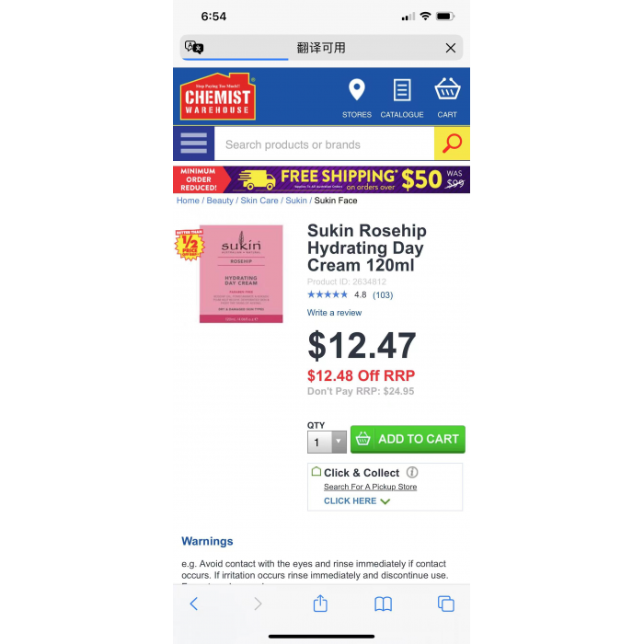Tap the translate icon in address bar
Image resolution: width=644 pixels, height=644 pixels.
coord(194,48)
